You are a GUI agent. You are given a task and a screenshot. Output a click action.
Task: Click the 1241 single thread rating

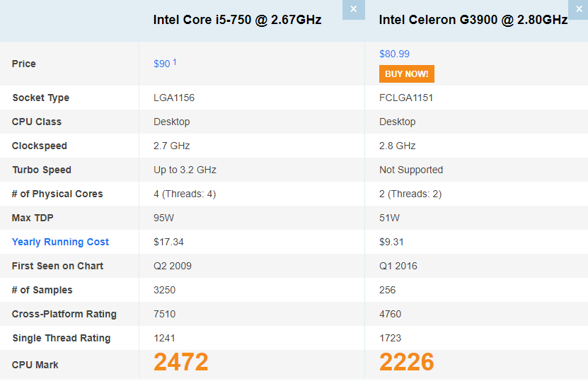(165, 338)
